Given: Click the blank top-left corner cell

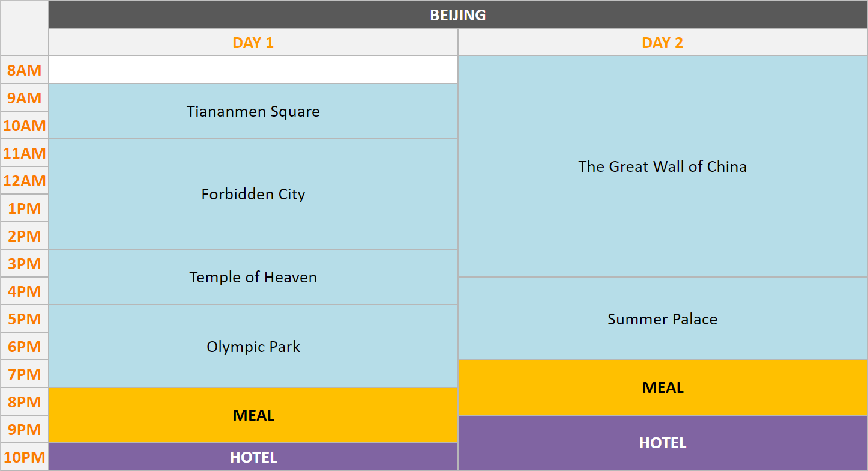Looking at the screenshot, I should [x=25, y=28].
